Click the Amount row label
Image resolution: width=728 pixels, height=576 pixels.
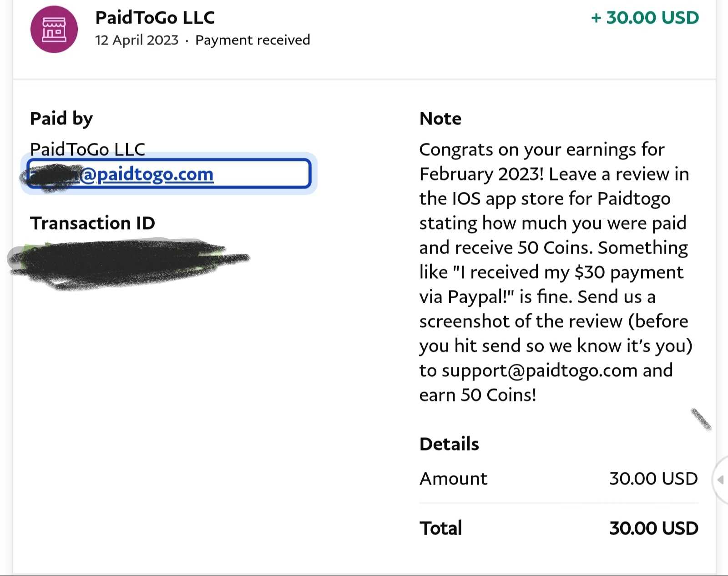click(453, 479)
